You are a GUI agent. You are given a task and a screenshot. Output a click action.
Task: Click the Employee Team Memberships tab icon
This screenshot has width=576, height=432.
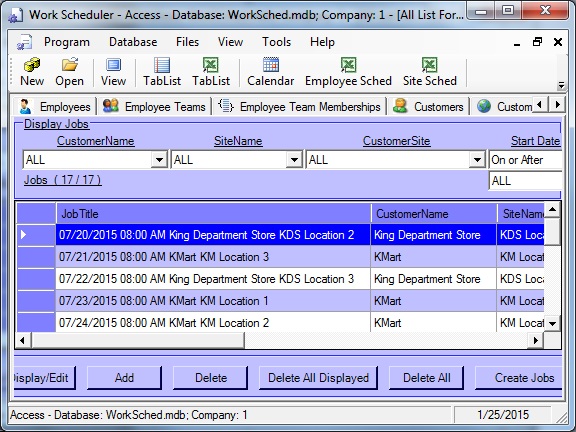(225, 106)
